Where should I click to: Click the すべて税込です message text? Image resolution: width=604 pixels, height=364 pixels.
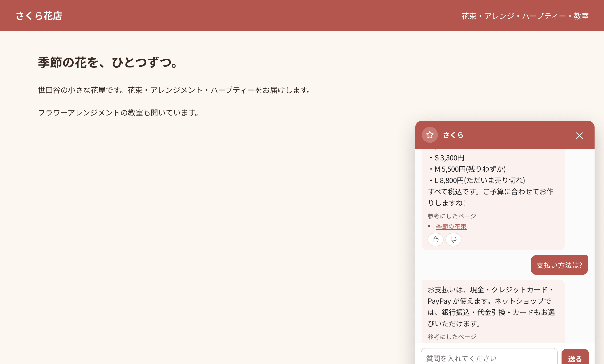(x=490, y=197)
